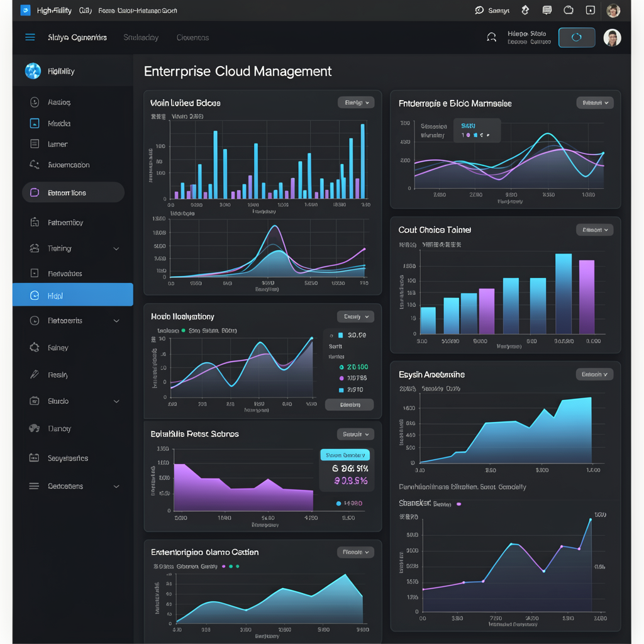644x644 pixels.
Task: Open Resaly pencil icon in sidebar
Action: point(35,374)
